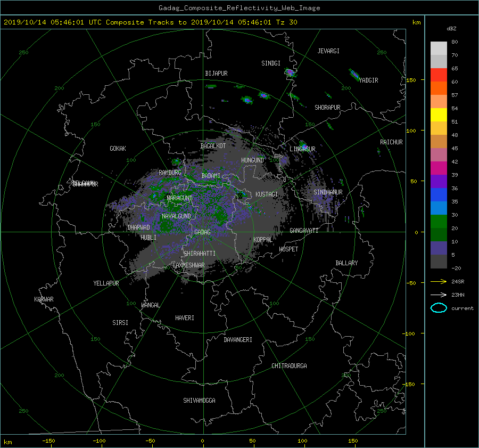
Task: Select the JEVARGI location label
Action: tap(328, 51)
